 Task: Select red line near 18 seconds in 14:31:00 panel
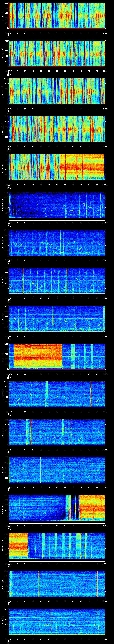[38, 584]
